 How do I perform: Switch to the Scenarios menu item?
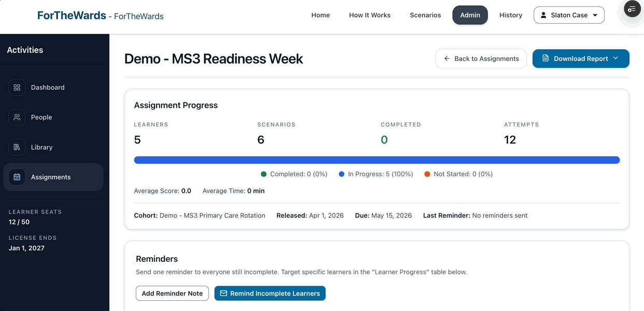425,15
